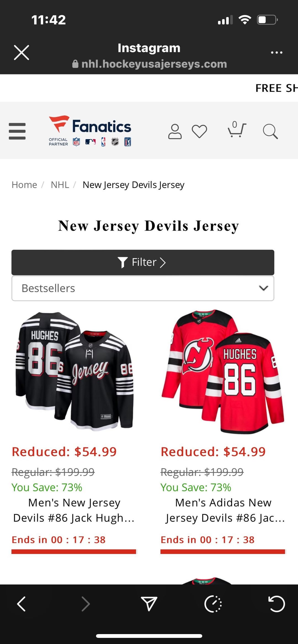Open Men's Adidas New Jersey Devils title
The width and height of the screenshot is (298, 644).
pos(223,510)
